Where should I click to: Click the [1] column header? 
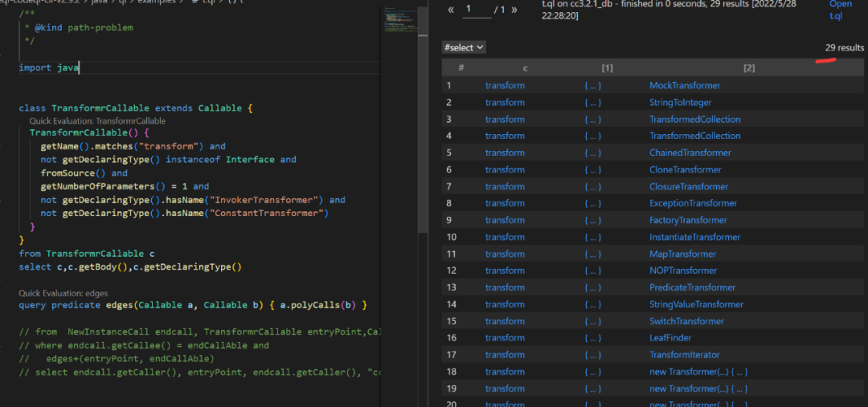coord(607,68)
